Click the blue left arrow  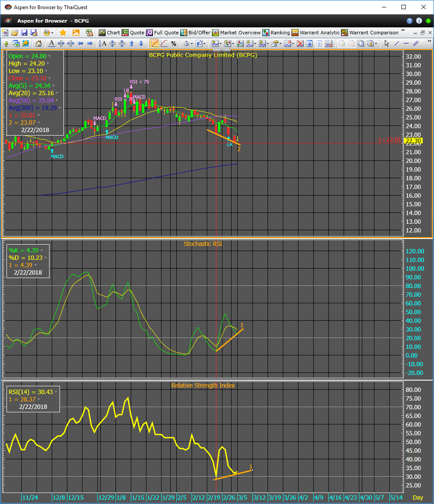pyautogui.click(x=80, y=43)
